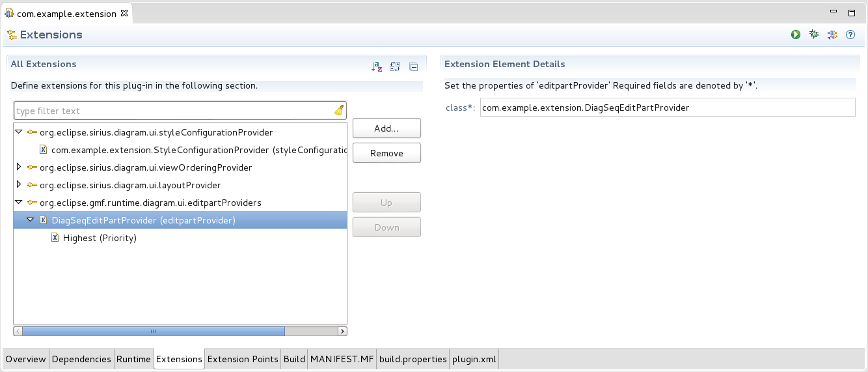
Task: Switch to the Dependencies tab
Action: point(81,359)
